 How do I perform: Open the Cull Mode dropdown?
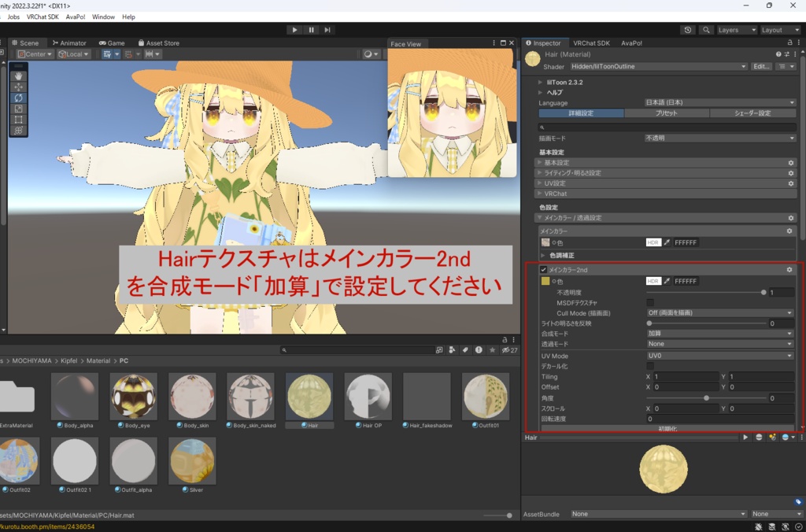point(720,312)
